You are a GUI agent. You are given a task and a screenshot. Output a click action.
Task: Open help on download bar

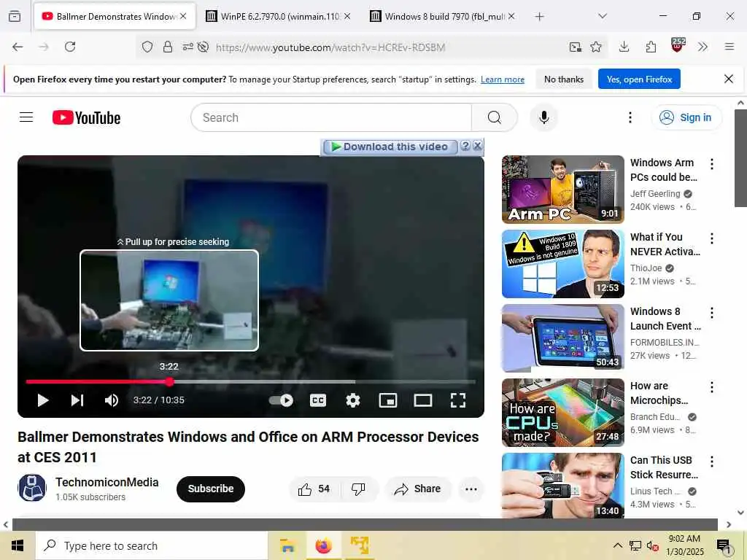coord(465,146)
